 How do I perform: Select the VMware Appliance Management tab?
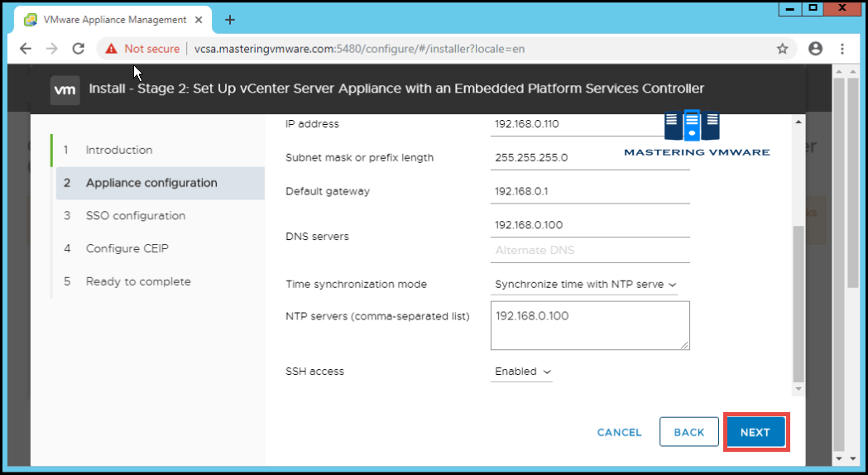click(x=113, y=20)
